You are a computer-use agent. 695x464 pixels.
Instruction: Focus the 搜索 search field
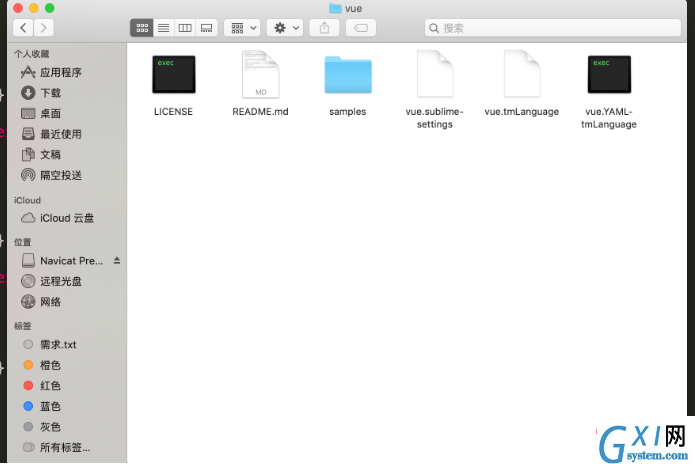[x=553, y=28]
